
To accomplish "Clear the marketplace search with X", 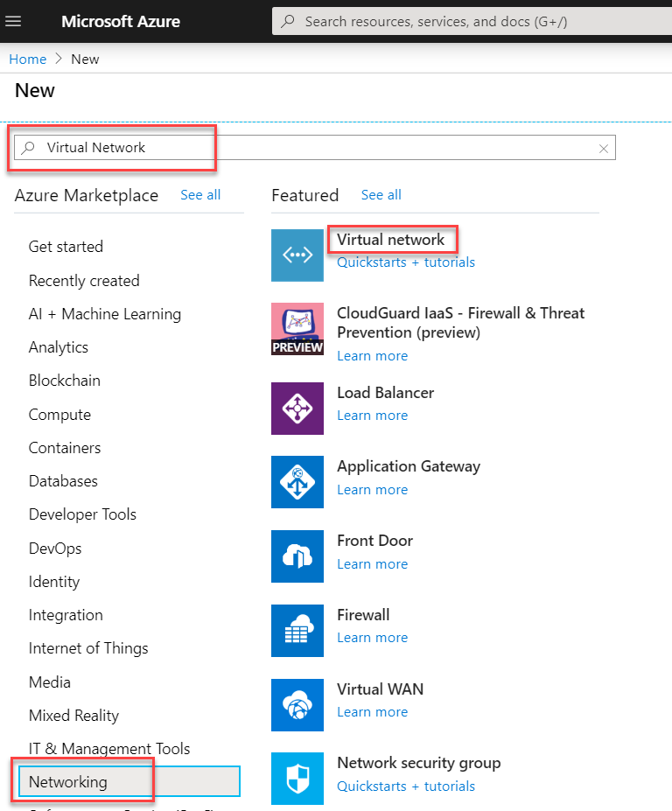I will (603, 149).
